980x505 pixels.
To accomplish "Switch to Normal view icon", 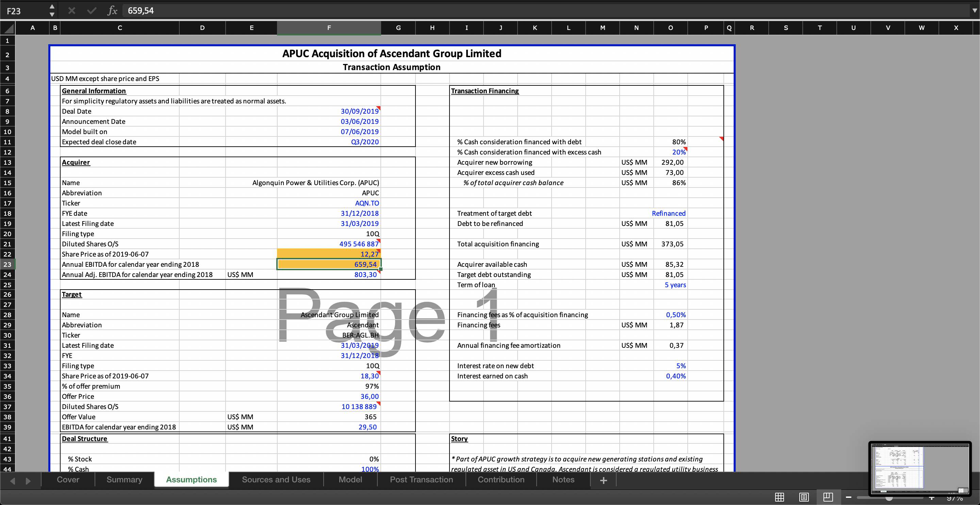I will pos(780,497).
